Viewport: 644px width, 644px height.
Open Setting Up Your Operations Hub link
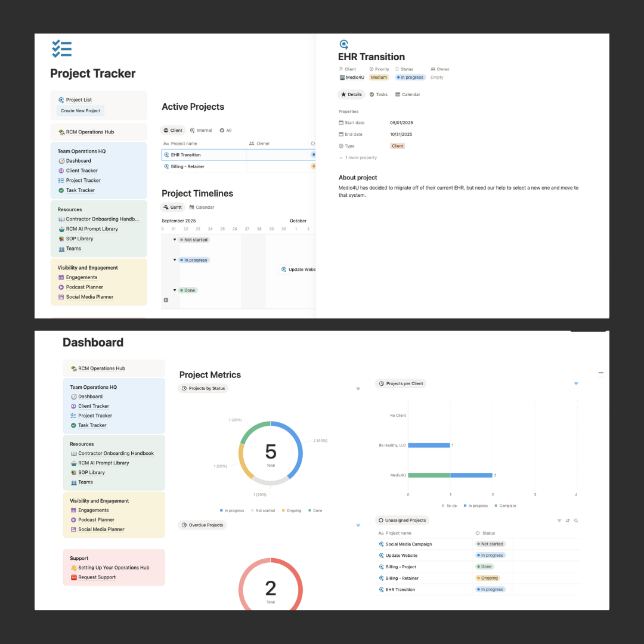(110, 568)
